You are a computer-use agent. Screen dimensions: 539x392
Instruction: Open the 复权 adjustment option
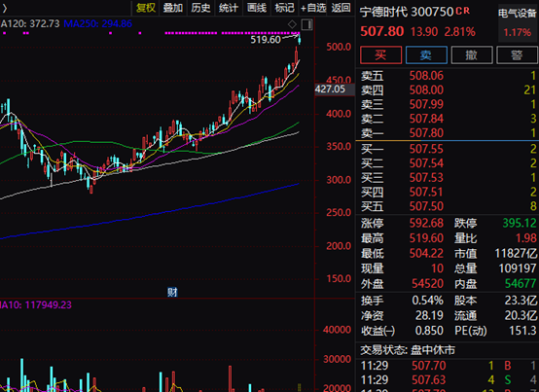pos(146,8)
